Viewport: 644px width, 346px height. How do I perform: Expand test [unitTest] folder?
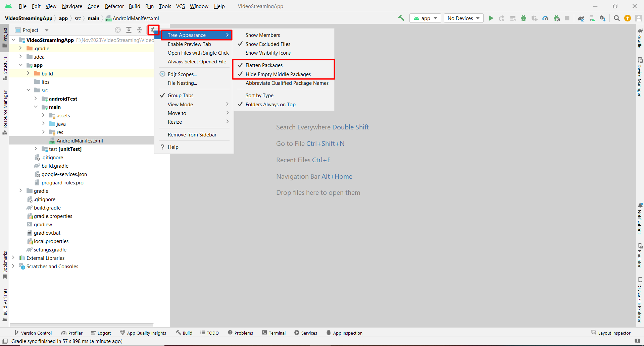(36, 149)
